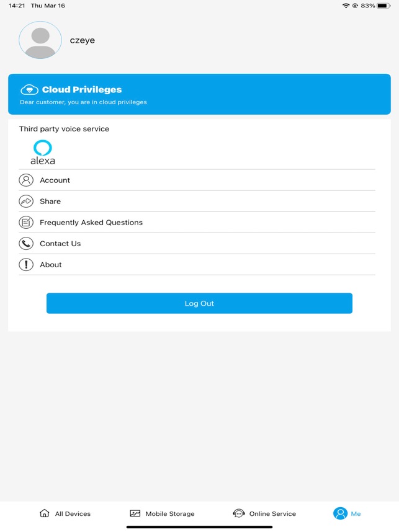
Task: Switch to the Mobile Storage tab
Action: tap(163, 513)
